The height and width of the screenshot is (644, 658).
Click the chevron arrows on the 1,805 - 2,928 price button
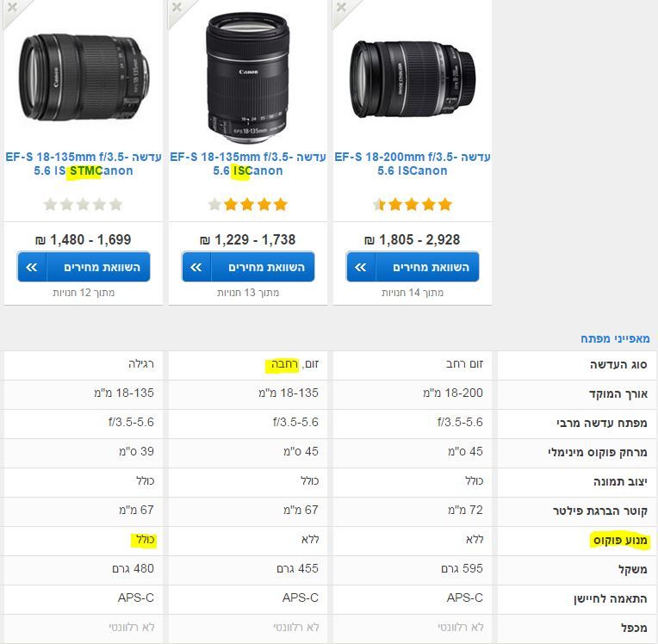(x=361, y=267)
